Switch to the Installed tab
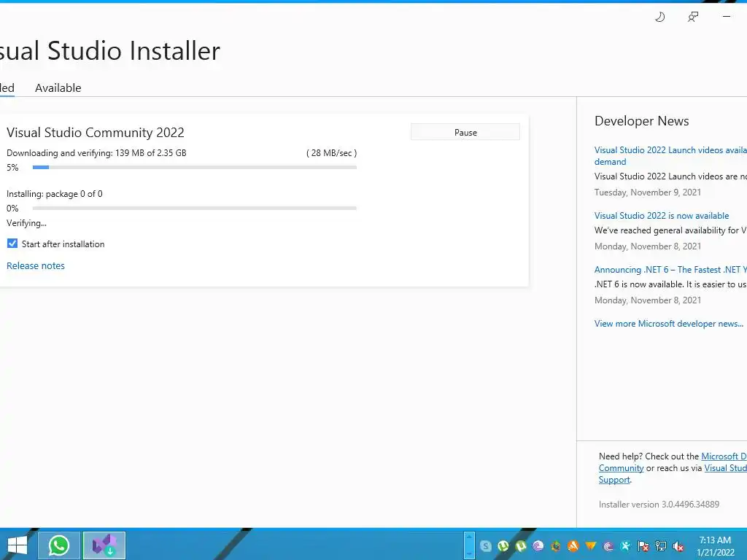747x560 pixels. (x=7, y=88)
